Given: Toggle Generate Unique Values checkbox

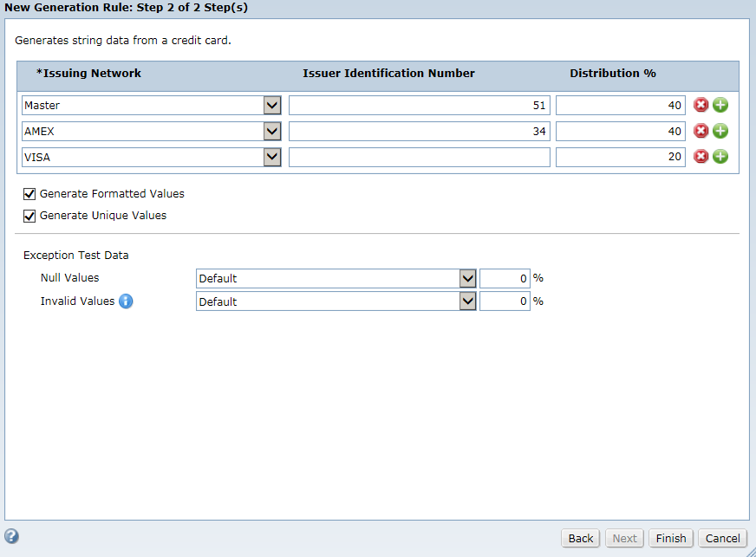Looking at the screenshot, I should [x=29, y=216].
